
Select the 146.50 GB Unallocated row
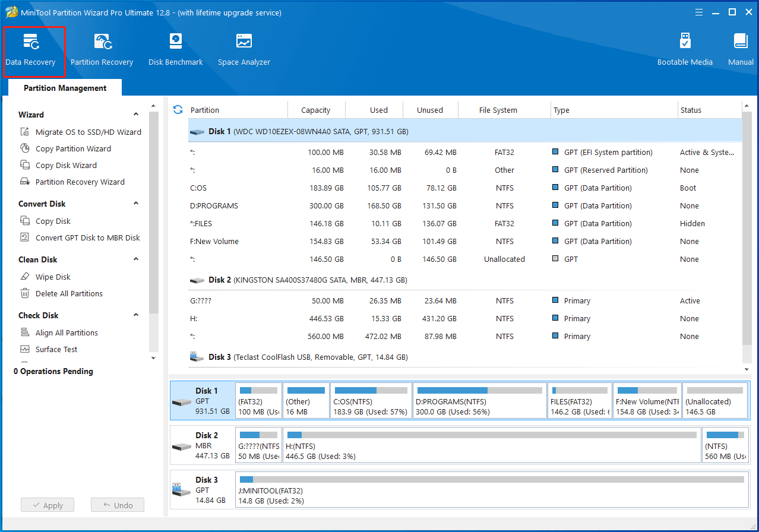point(464,259)
